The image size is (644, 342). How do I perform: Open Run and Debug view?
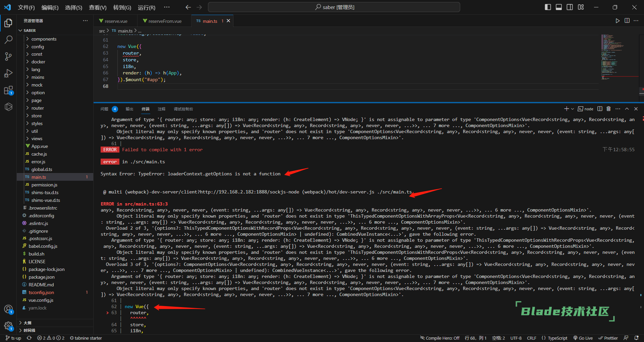[x=8, y=73]
